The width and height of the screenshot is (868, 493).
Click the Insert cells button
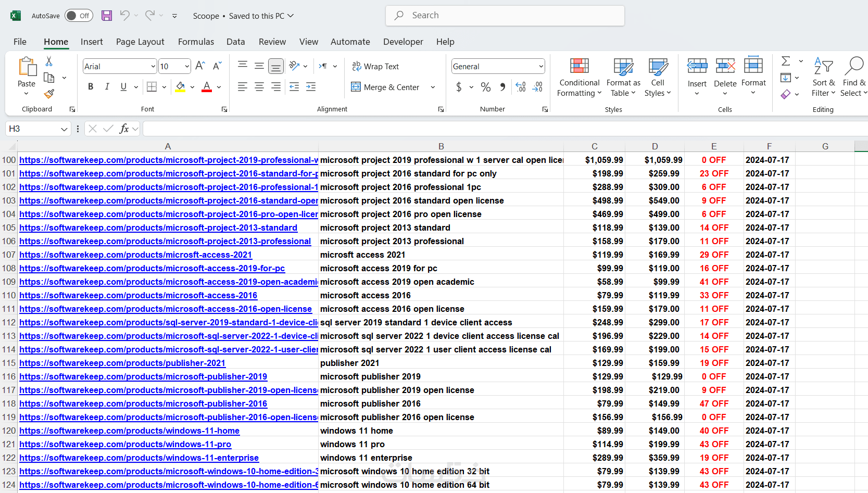pyautogui.click(x=697, y=77)
